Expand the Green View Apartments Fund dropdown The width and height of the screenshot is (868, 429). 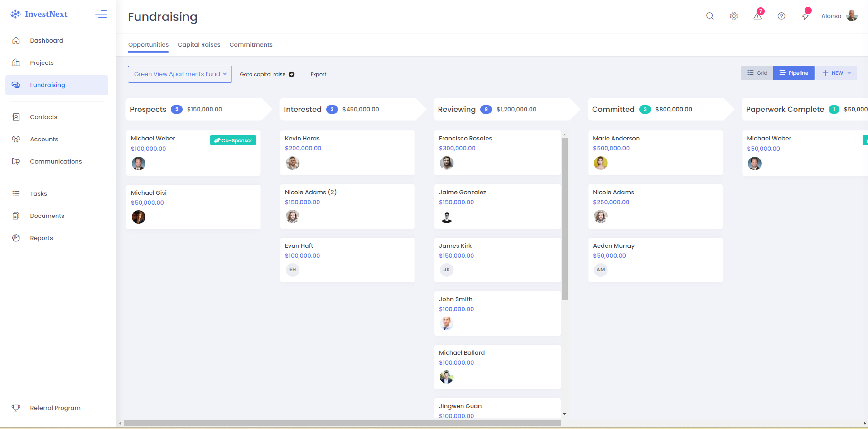point(180,74)
